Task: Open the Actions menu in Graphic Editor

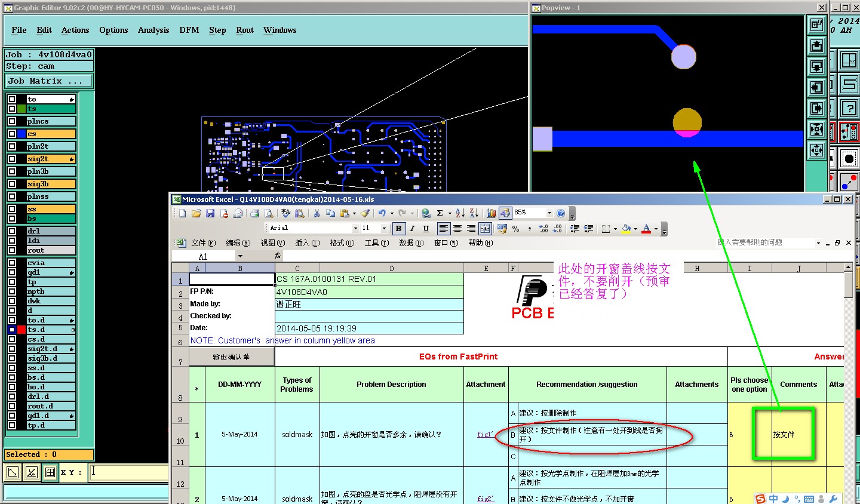Action: click(x=75, y=30)
